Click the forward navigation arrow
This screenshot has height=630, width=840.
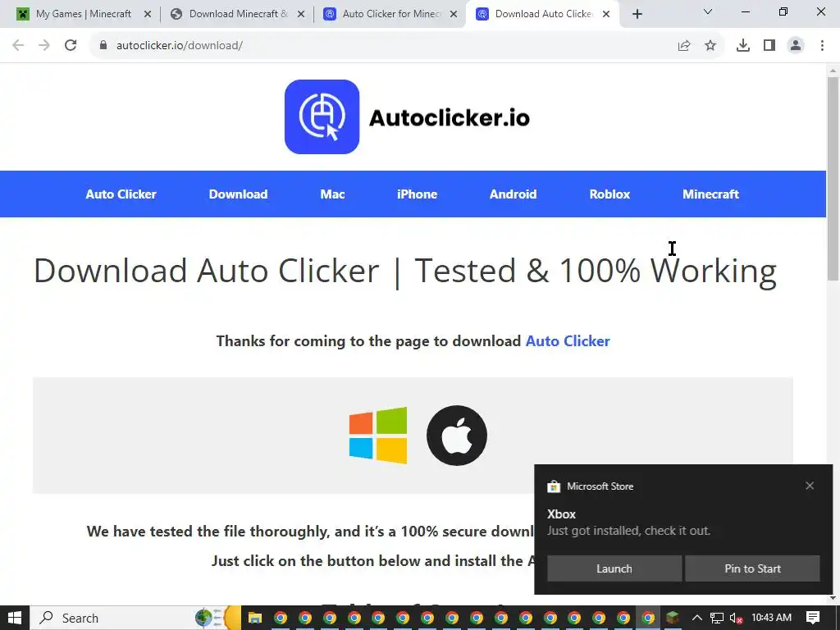(44, 46)
